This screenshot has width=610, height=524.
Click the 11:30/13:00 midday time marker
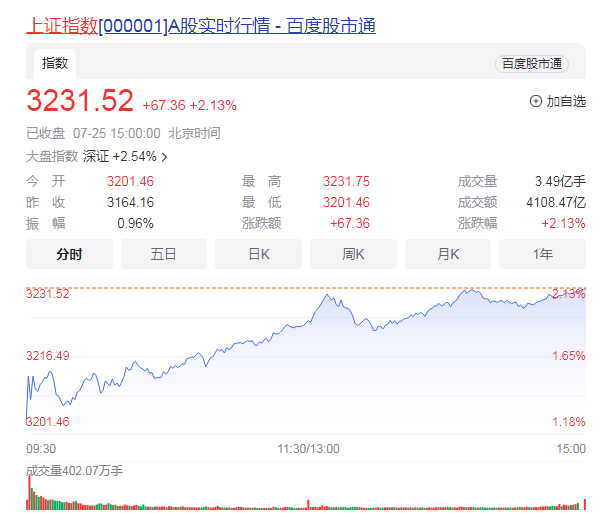click(308, 449)
